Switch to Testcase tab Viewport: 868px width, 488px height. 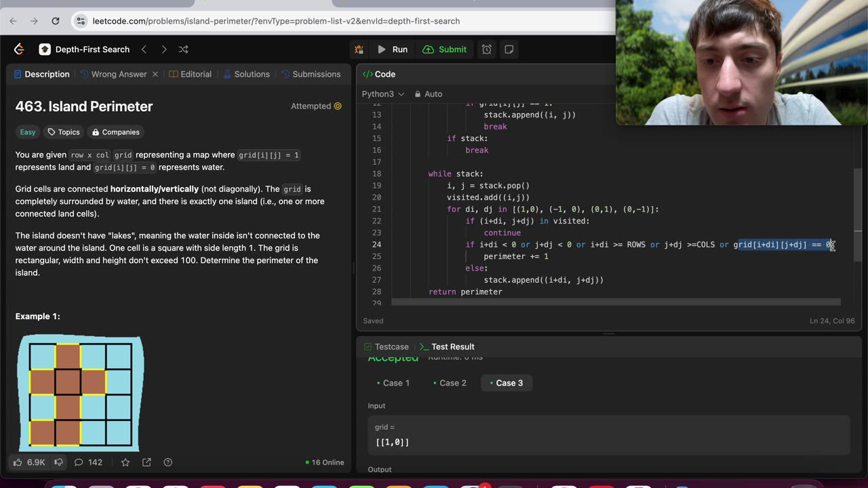385,346
